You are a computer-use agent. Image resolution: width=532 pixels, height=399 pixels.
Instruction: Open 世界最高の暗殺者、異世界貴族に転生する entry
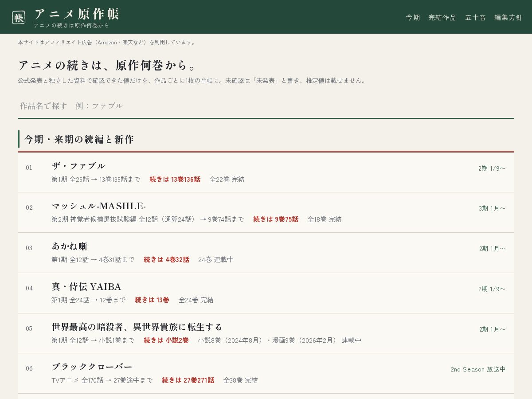tap(266, 333)
